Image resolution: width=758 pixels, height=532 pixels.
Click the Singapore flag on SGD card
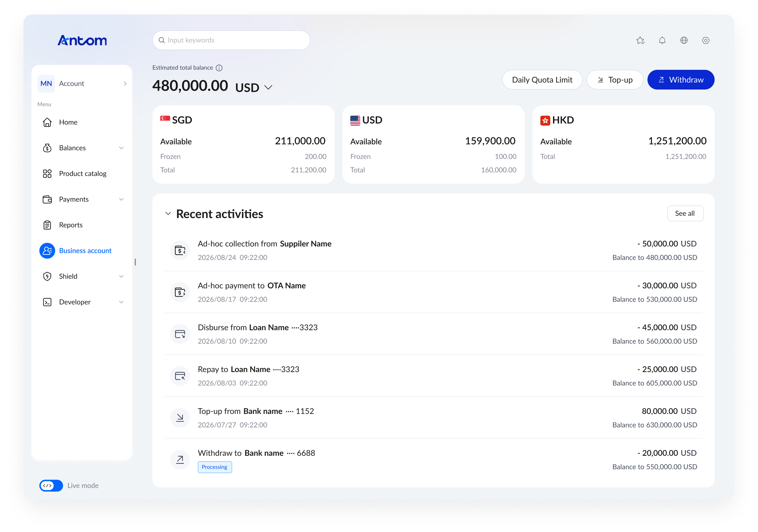click(165, 120)
